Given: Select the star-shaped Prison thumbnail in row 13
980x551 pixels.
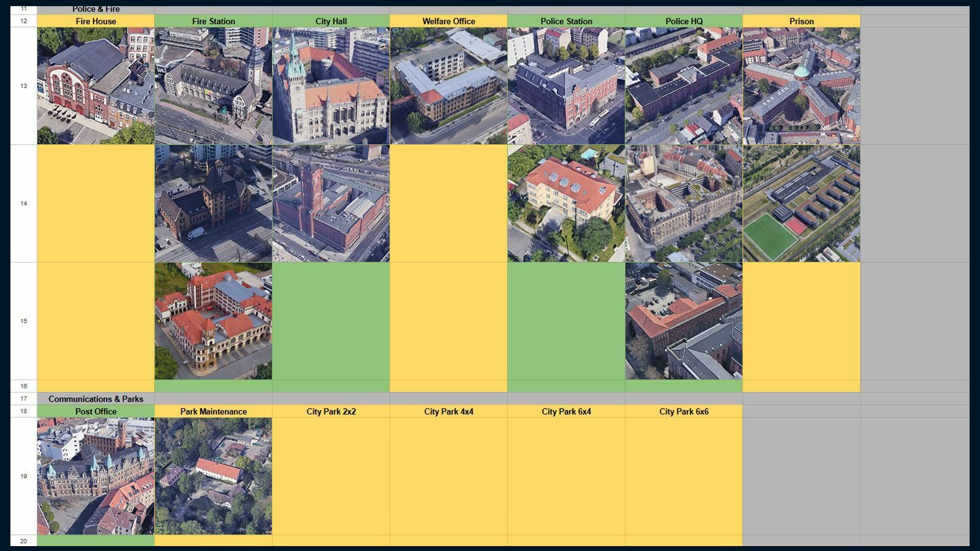Looking at the screenshot, I should 801,86.
